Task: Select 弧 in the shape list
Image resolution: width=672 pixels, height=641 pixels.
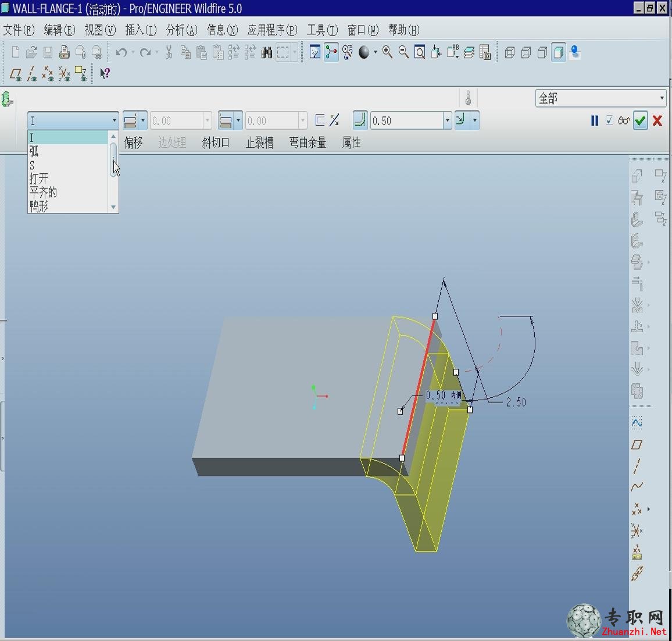Action: point(67,151)
